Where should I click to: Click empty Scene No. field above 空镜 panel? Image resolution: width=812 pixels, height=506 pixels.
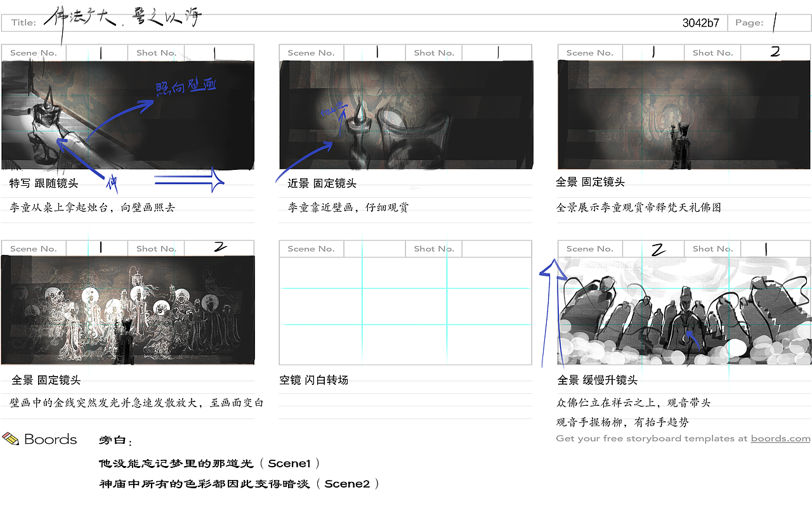(374, 249)
